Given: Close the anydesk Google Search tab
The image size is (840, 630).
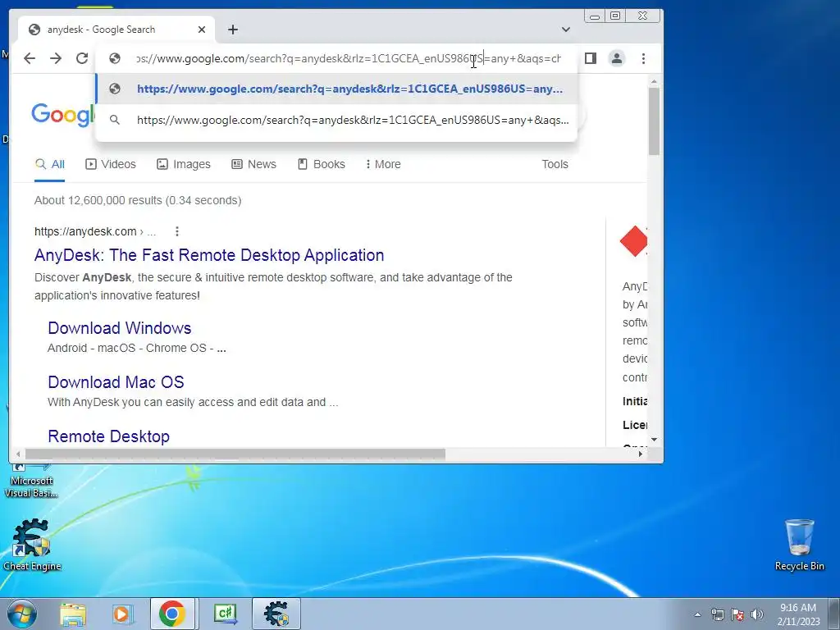Looking at the screenshot, I should click(202, 30).
